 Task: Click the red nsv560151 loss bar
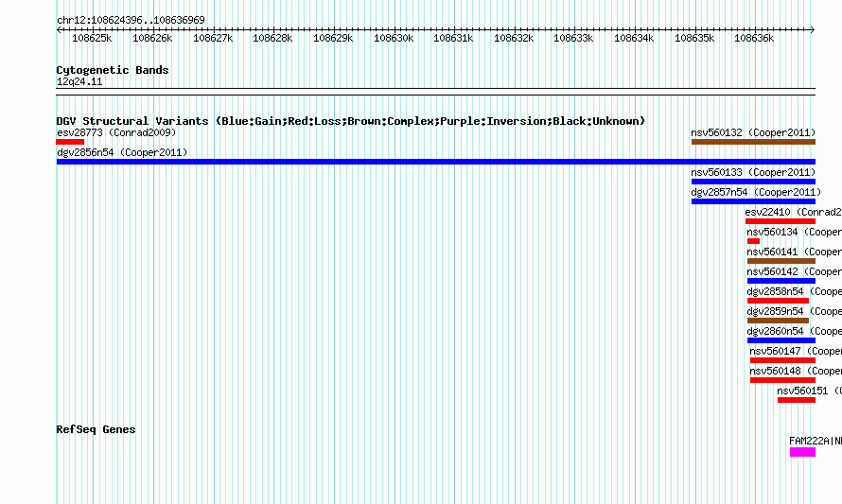(797, 400)
